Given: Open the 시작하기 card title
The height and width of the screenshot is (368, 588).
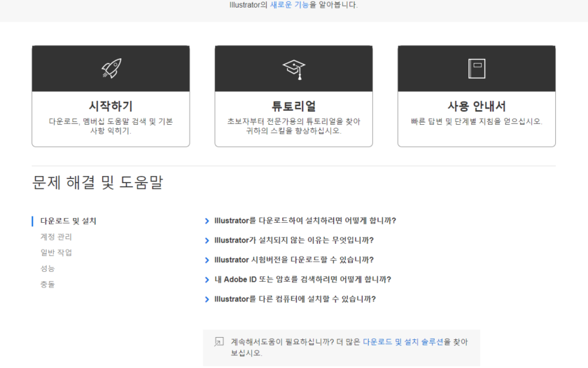Looking at the screenshot, I should coord(111,107).
